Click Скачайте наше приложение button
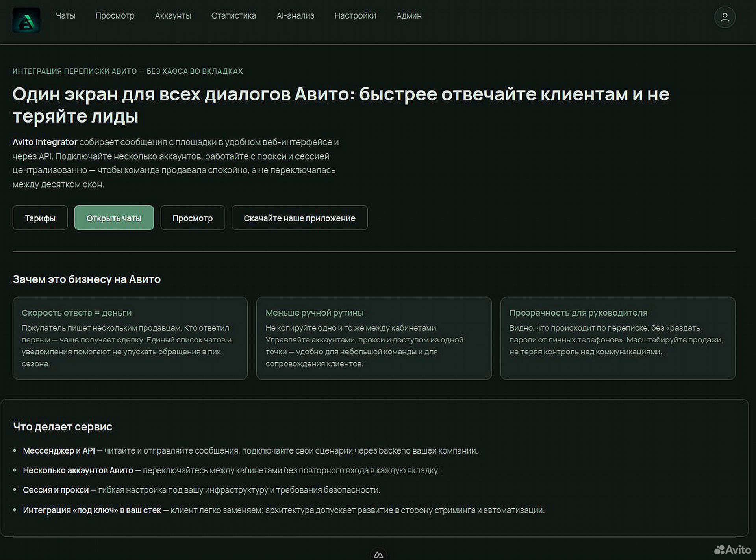Screen dimensions: 756x560 [x=300, y=218]
